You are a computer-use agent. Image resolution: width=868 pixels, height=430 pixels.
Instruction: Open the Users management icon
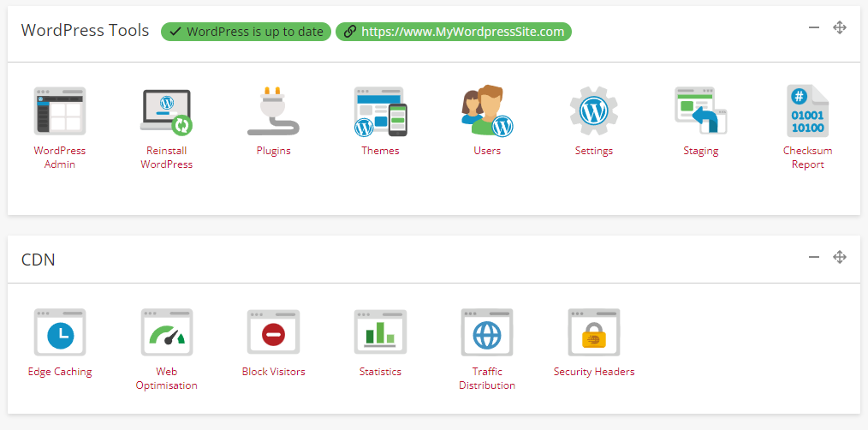click(x=487, y=111)
